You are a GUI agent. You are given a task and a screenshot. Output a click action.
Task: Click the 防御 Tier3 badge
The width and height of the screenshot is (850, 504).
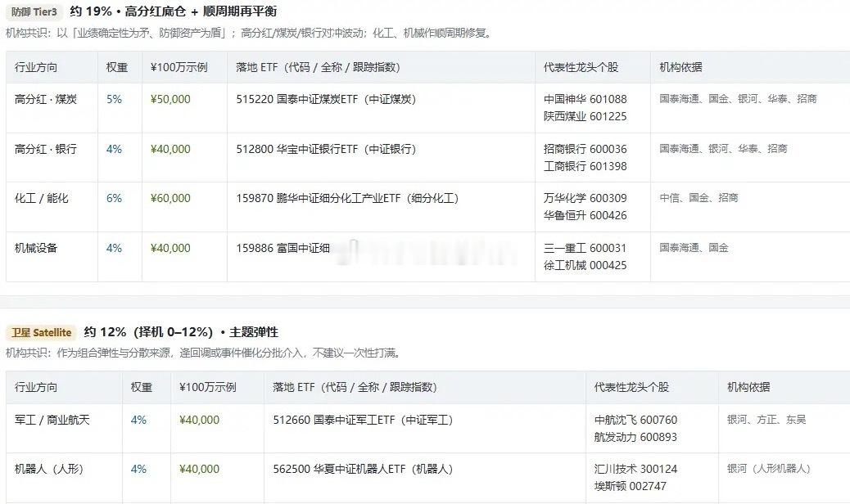point(34,11)
